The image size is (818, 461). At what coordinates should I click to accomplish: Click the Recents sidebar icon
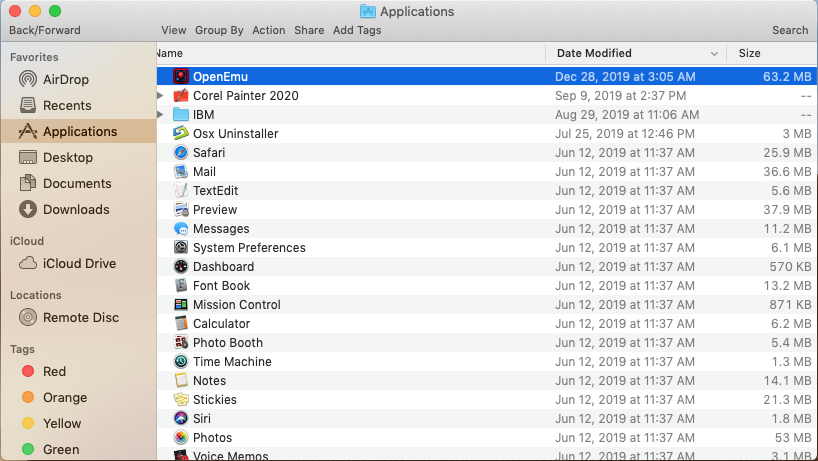coord(28,105)
